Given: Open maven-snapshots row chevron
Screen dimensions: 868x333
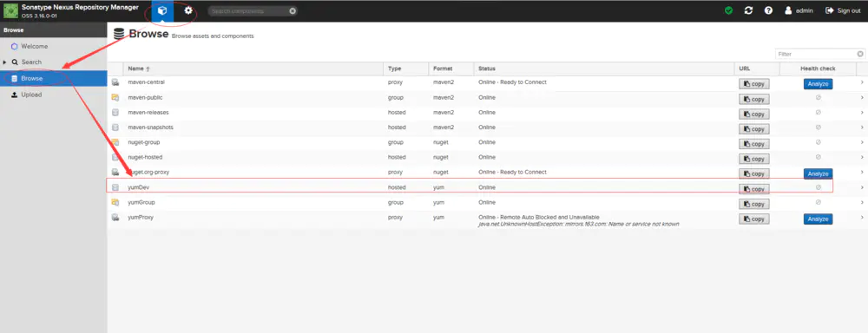Looking at the screenshot, I should tap(861, 127).
